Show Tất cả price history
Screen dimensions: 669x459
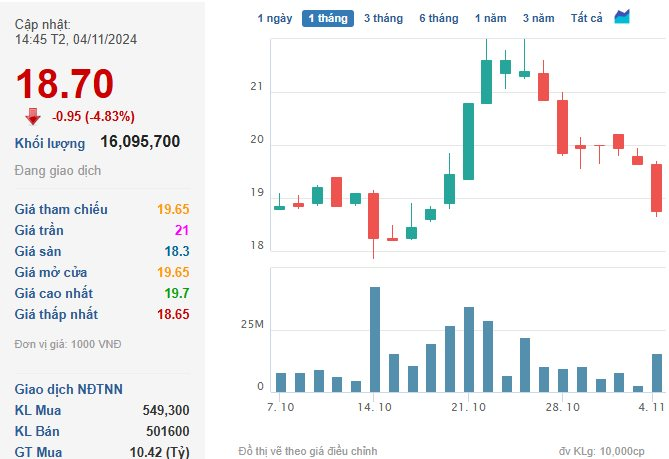(x=587, y=18)
